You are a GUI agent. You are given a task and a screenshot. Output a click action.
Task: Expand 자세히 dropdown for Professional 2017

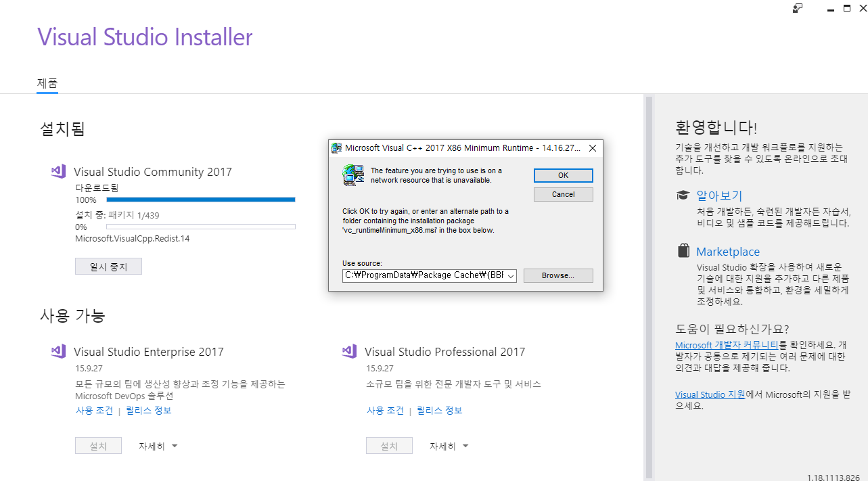pos(449,446)
